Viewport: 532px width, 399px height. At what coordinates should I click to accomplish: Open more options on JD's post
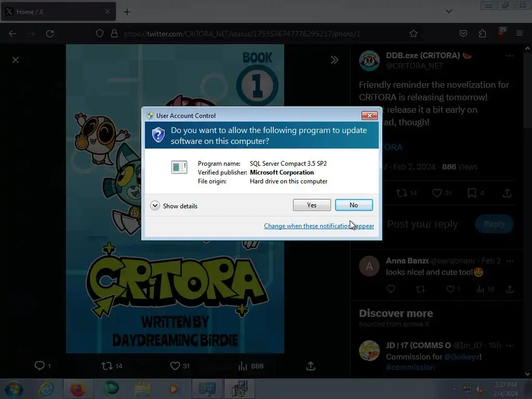(x=510, y=345)
